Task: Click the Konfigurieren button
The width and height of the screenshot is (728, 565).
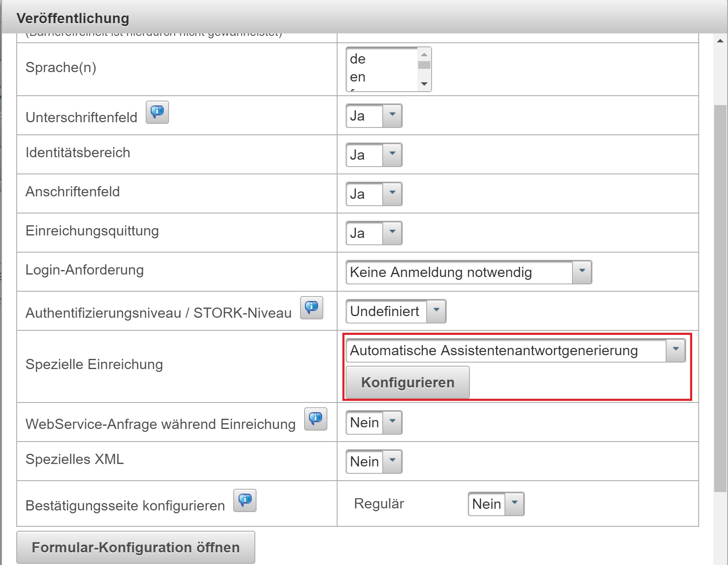Action: [x=408, y=382]
